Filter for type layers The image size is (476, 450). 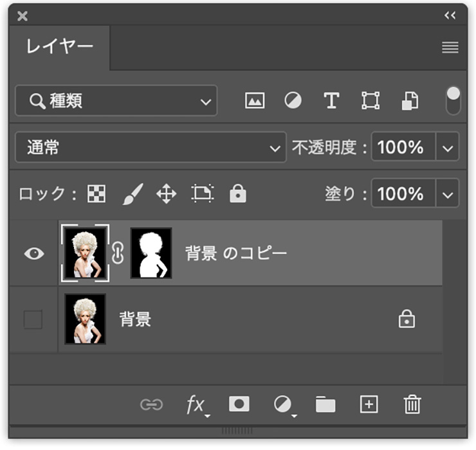coord(331,101)
